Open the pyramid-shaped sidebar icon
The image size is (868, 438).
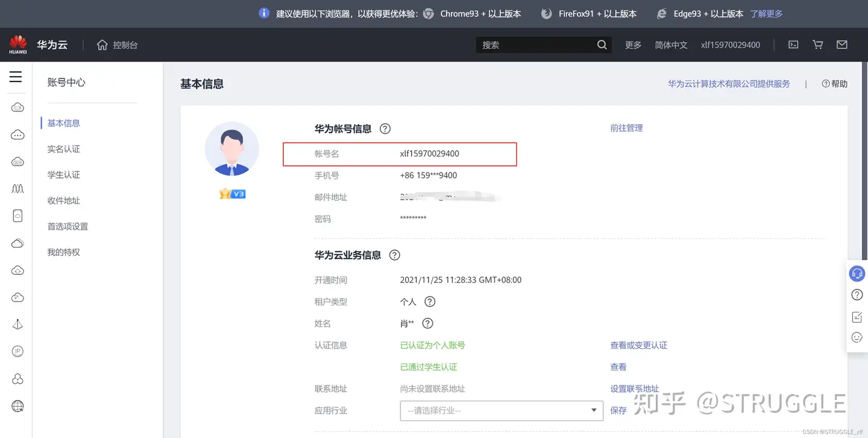pyautogui.click(x=17, y=325)
